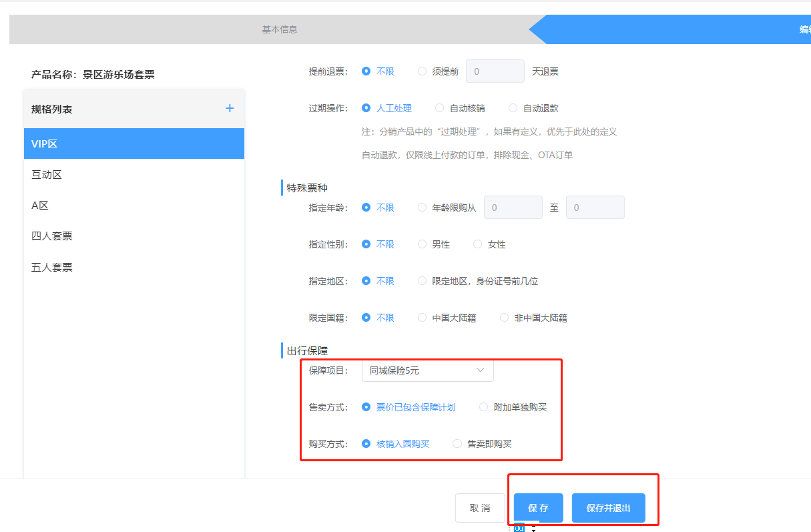
Task: Choose 自动核销 for 过期操作
Action: point(439,108)
